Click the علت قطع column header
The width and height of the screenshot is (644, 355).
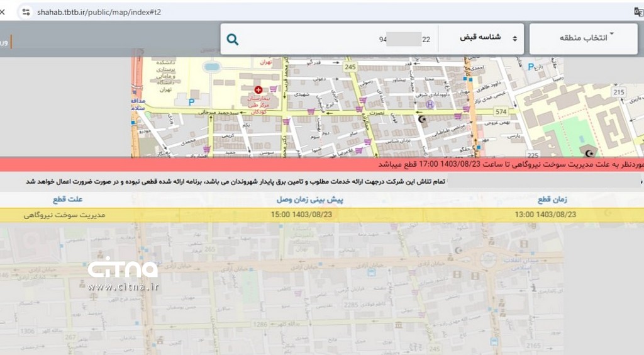coord(68,200)
